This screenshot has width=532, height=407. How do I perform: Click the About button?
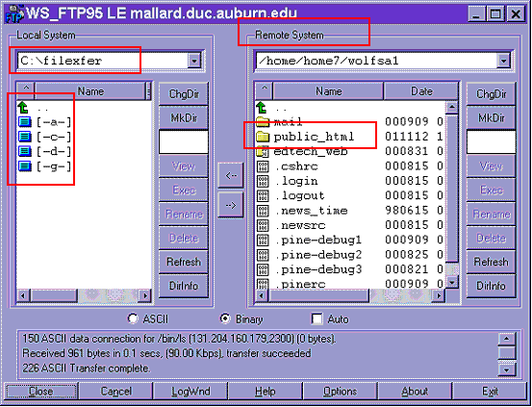coord(415,391)
